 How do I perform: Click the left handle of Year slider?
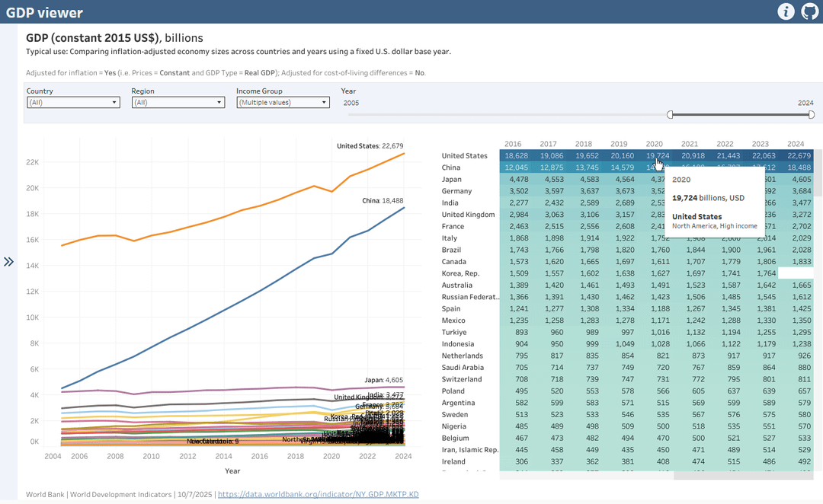670,114
